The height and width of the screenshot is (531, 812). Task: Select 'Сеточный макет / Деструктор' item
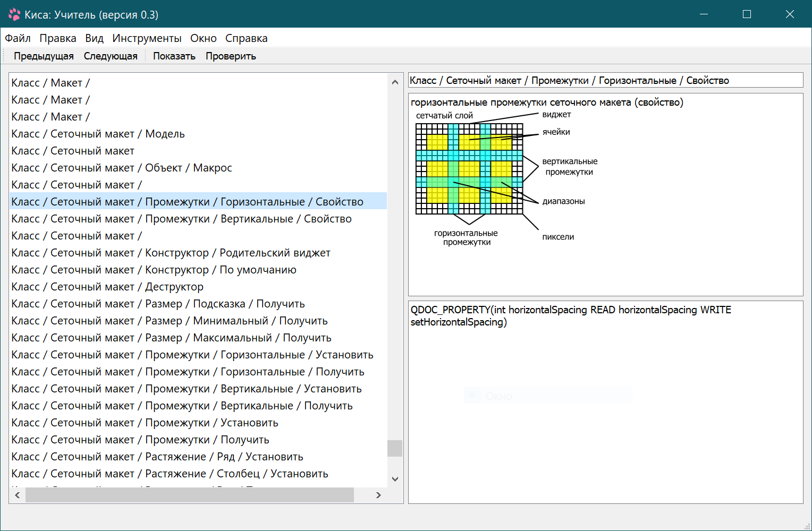coord(107,287)
